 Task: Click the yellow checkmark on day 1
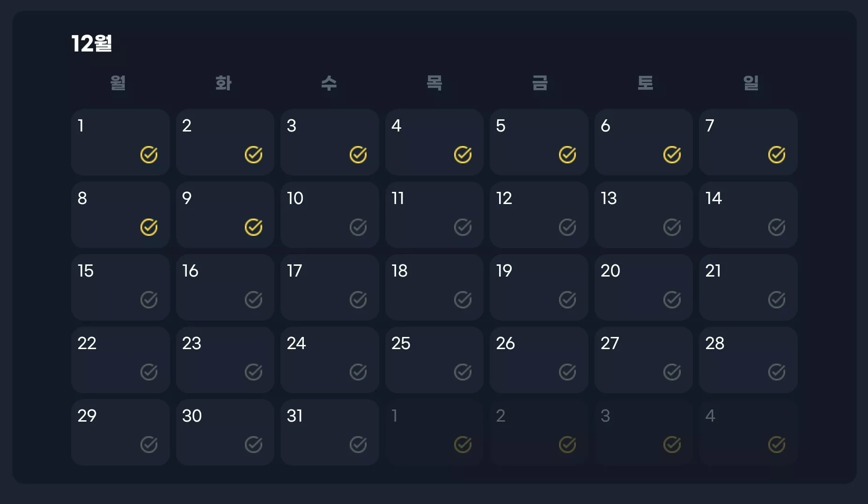pos(149,154)
